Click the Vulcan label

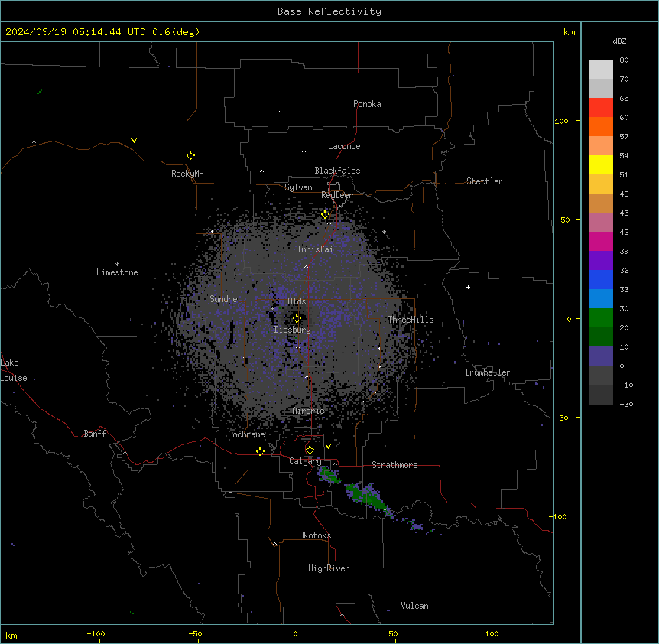[415, 606]
